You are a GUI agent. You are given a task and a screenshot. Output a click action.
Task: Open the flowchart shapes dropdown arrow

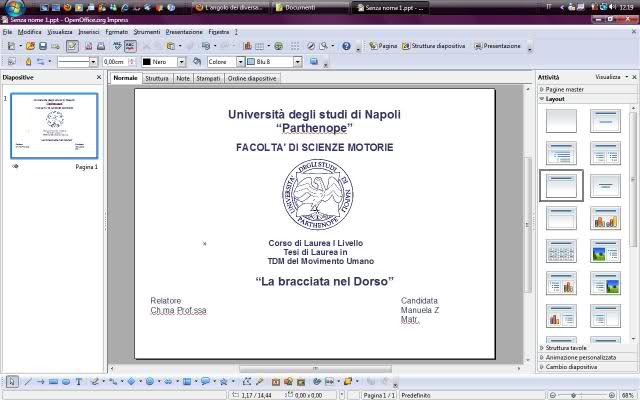(x=196, y=382)
